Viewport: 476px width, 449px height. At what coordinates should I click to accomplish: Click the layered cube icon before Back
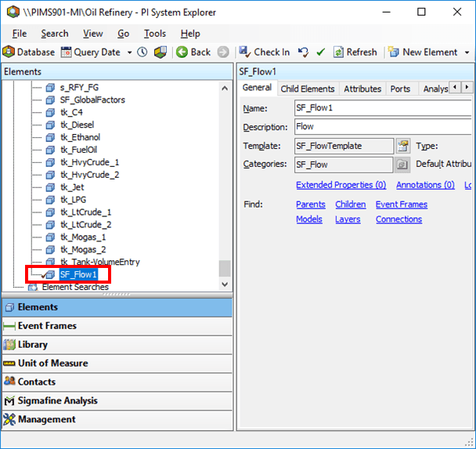160,53
